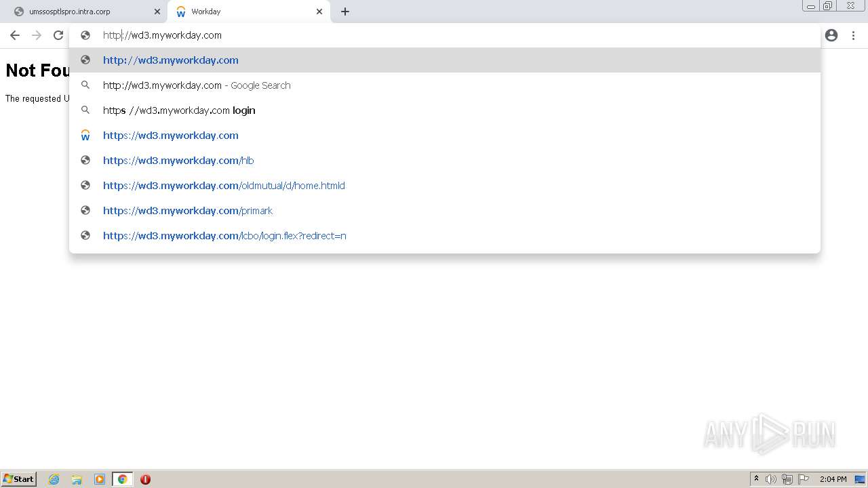The width and height of the screenshot is (868, 488).
Task: Close the Workday tab
Action: point(319,12)
